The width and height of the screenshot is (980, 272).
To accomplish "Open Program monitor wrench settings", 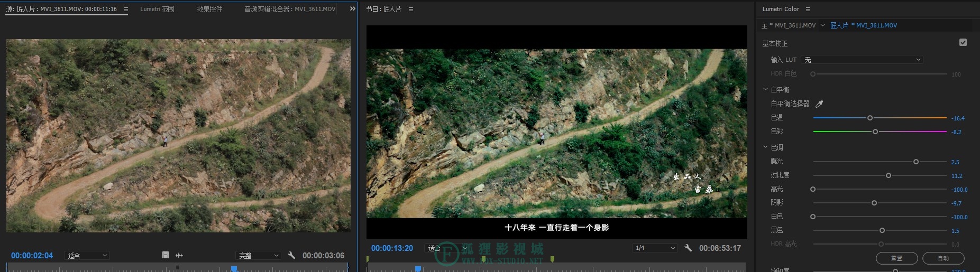I will click(x=688, y=248).
